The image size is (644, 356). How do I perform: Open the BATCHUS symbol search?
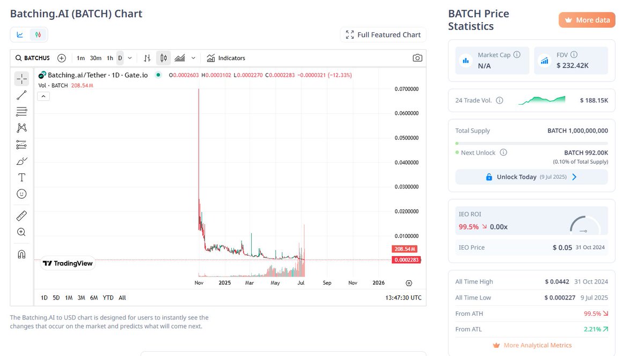32,58
